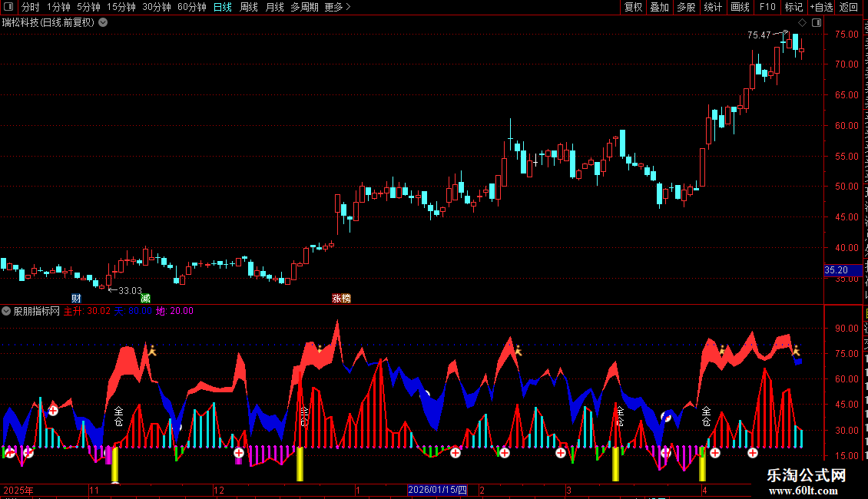Toggle the right info panel icon
Viewport: 868px width, 499px height.
pyautogui.click(x=817, y=22)
